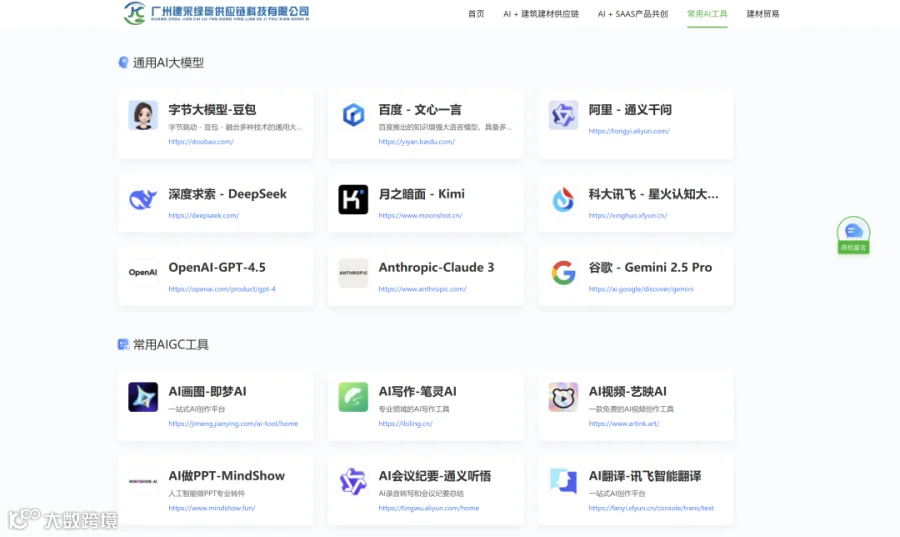Click the OpenAI-GPT-4.5 title
900x537 pixels.
pyautogui.click(x=217, y=267)
